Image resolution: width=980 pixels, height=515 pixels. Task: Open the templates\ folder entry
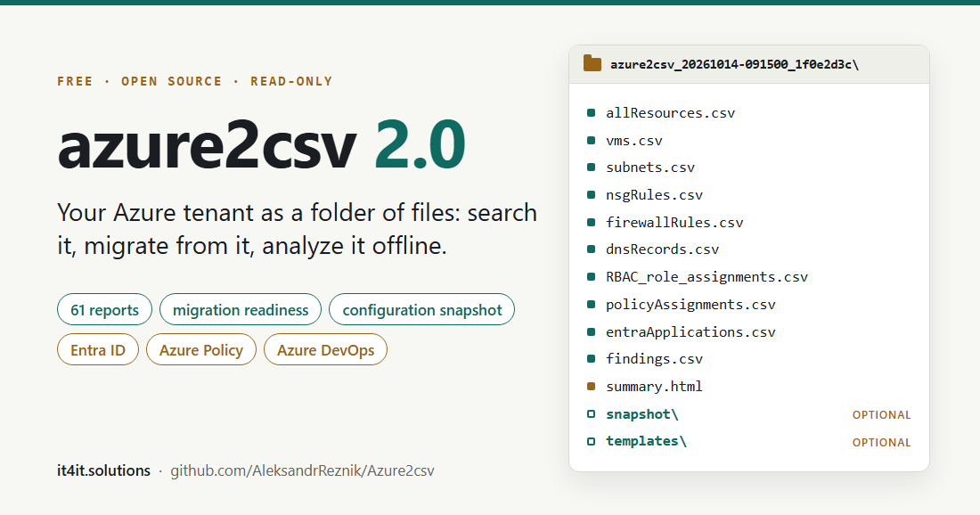coord(646,441)
